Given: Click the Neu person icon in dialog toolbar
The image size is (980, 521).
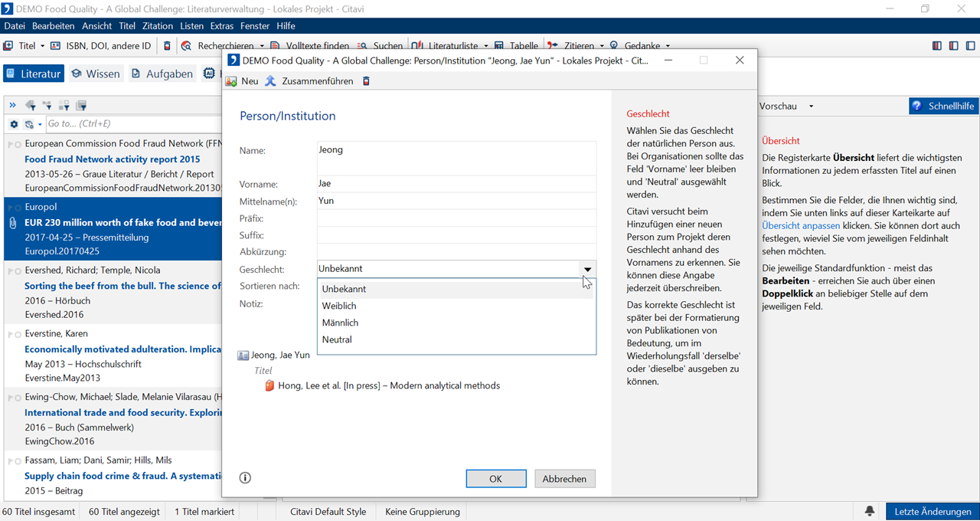Looking at the screenshot, I should [231, 81].
